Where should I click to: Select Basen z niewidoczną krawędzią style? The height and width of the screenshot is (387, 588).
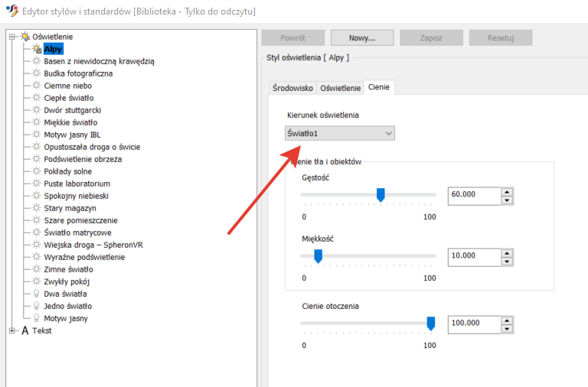(x=99, y=61)
